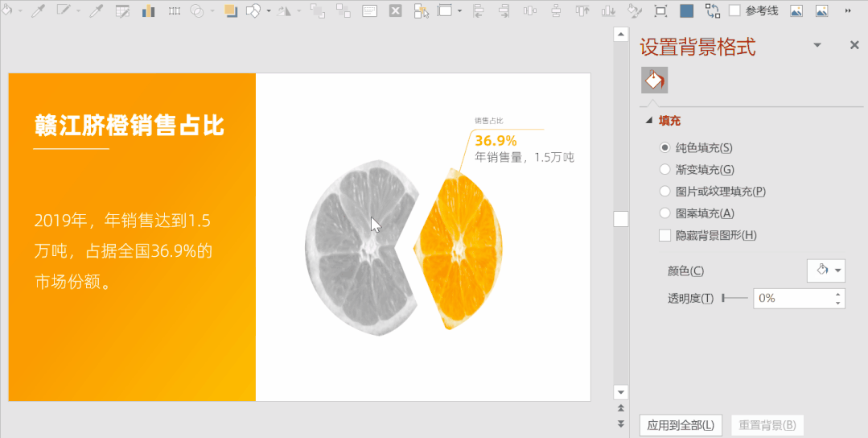Go to next slide double-down arrow
The image size is (868, 438).
point(620,423)
